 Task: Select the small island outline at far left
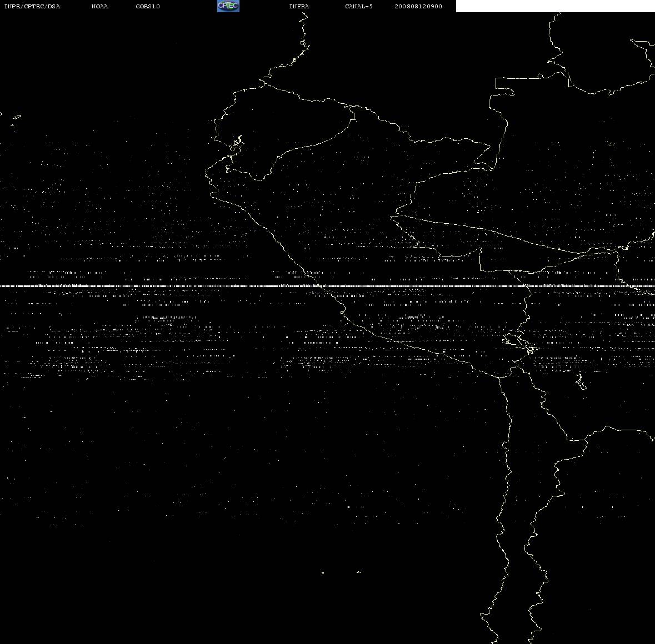(17, 117)
